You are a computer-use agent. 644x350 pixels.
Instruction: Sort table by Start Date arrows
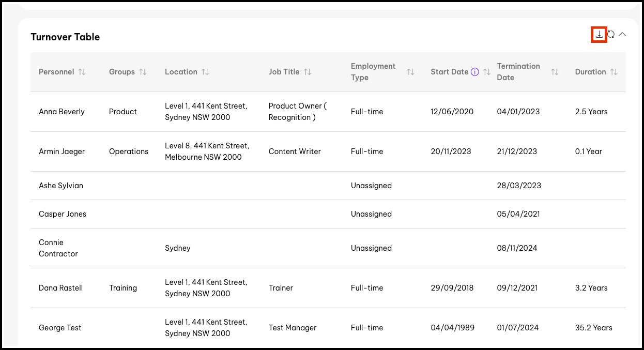(486, 72)
